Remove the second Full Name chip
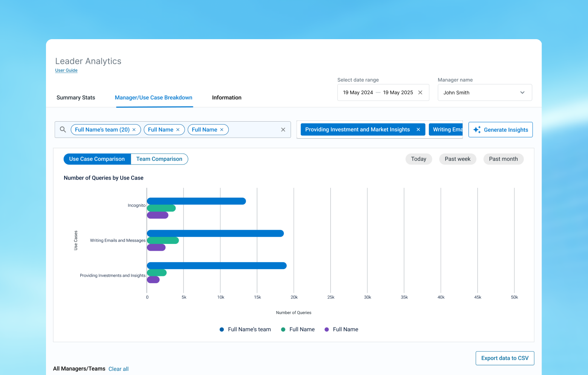Image resolution: width=588 pixels, height=375 pixels. click(x=222, y=130)
